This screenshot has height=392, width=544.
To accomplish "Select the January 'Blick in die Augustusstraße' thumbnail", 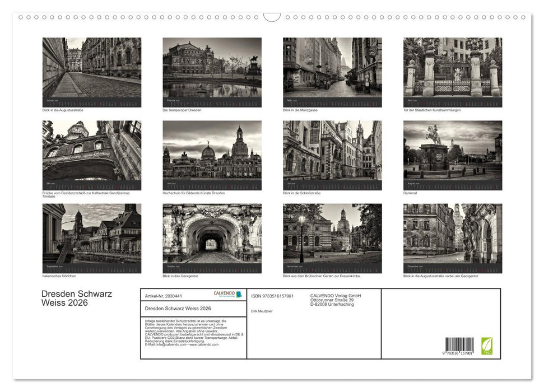I will point(90,72).
